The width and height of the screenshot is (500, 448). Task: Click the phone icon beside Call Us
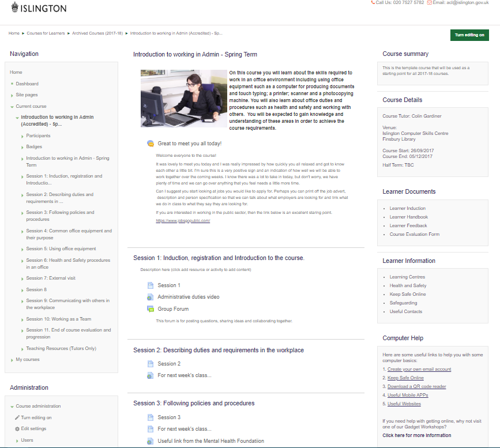coord(373,2)
